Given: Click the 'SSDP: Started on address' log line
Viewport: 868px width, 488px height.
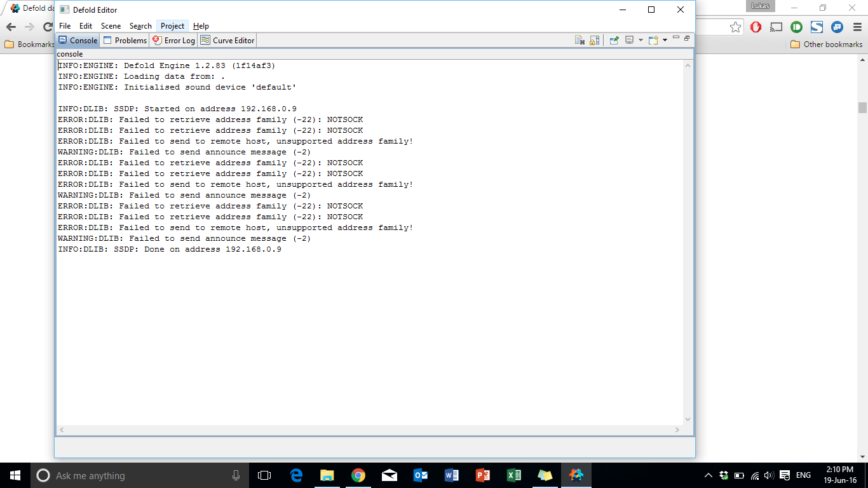Looking at the screenshot, I should click(177, 109).
